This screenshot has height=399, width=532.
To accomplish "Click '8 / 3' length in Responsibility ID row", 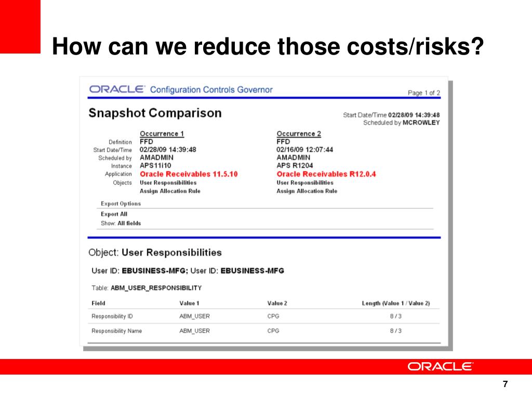I will (x=395, y=316).
